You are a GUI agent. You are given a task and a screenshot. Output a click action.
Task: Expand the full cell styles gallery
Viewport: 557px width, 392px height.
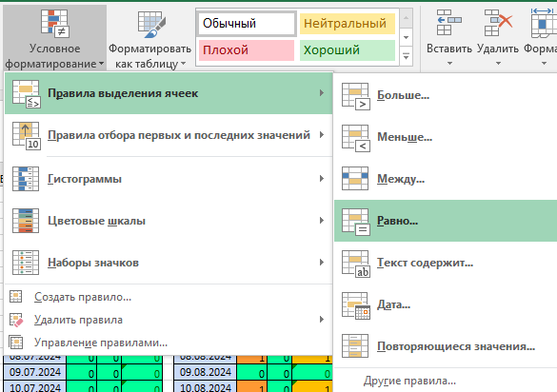click(406, 56)
